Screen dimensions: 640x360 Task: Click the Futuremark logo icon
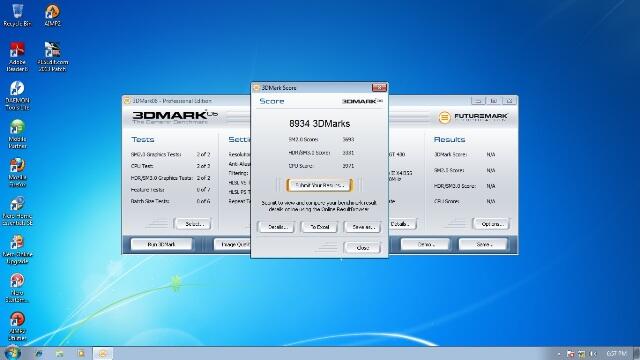tap(444, 118)
